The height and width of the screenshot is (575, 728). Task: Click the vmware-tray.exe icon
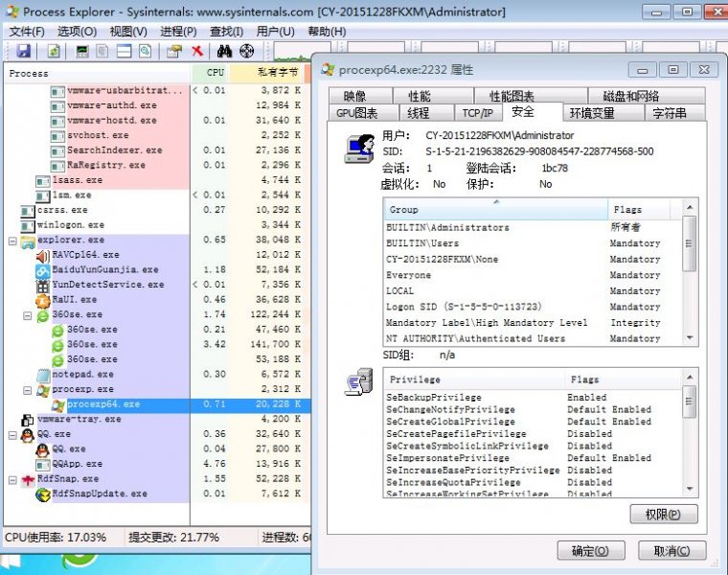(x=28, y=420)
